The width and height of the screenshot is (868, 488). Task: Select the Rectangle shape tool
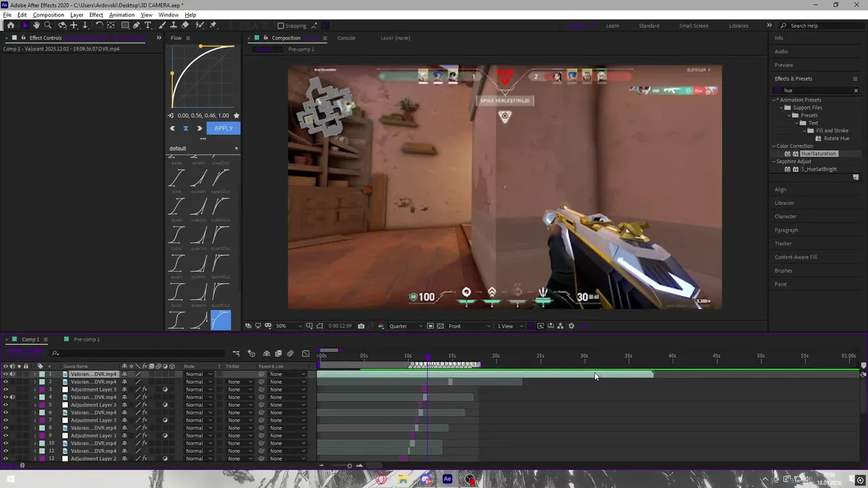(125, 25)
